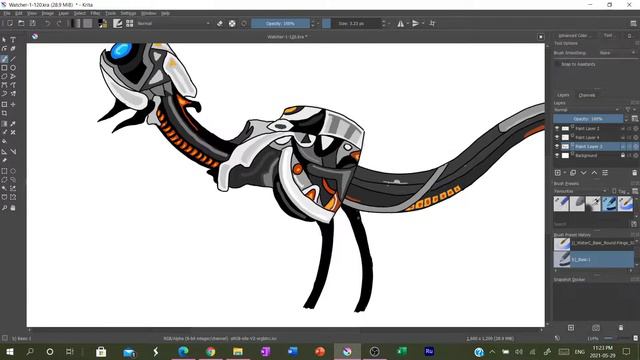This screenshot has width=640, height=360.
Task: Click the toolbar Opacity slider
Action: pyautogui.click(x=280, y=23)
